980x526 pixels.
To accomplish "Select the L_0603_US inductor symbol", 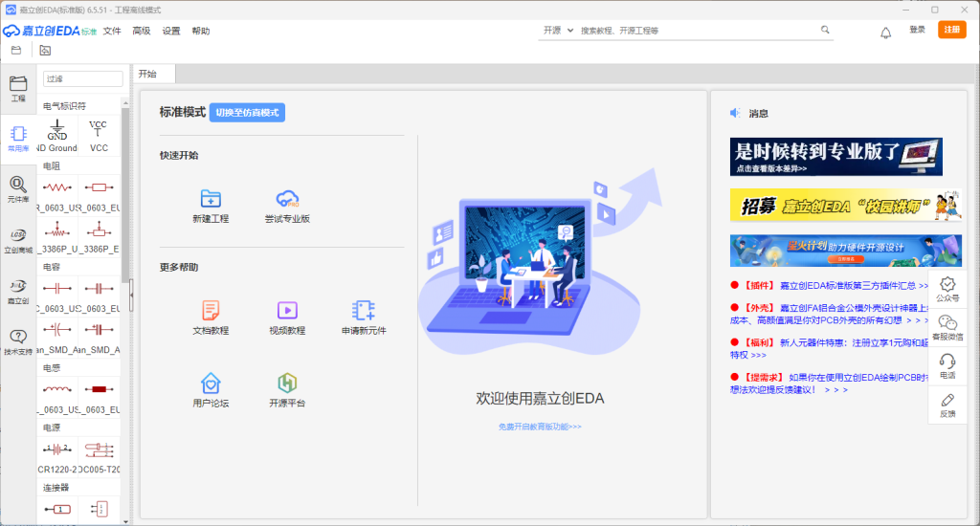I will pyautogui.click(x=56, y=398).
